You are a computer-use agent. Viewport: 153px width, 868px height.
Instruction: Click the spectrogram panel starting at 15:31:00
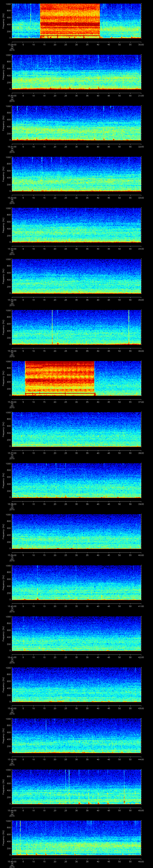coord(77,123)
